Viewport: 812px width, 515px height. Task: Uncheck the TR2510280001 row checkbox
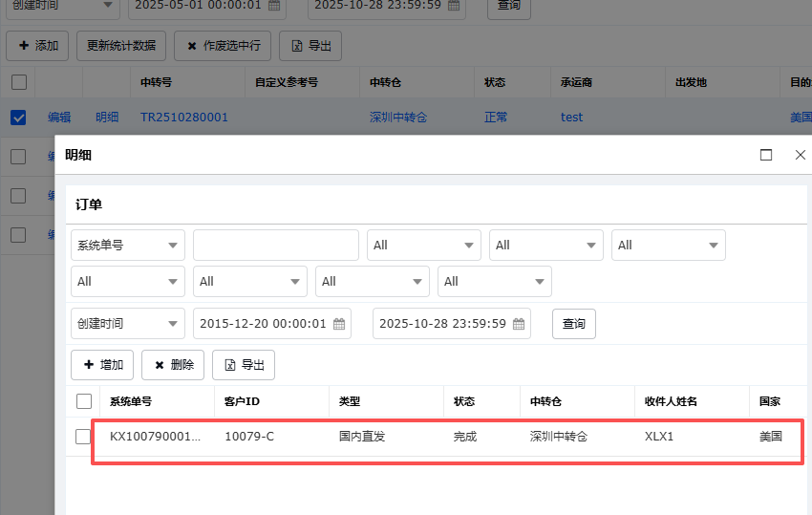(18, 118)
